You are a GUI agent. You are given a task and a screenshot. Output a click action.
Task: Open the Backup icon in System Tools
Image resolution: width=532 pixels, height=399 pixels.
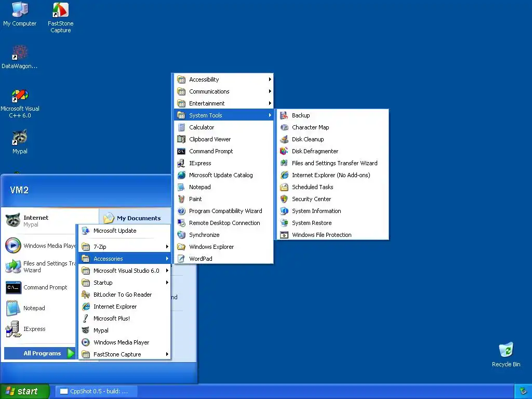(284, 115)
